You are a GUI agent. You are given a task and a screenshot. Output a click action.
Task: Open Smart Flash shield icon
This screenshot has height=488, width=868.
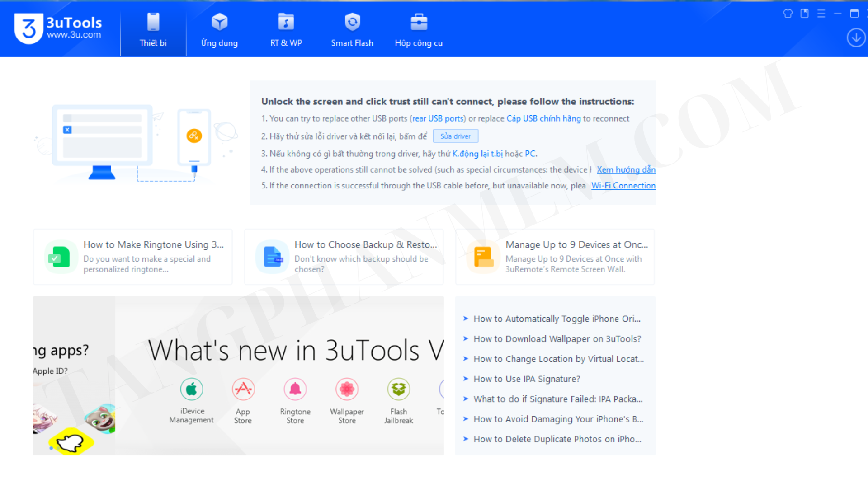[x=352, y=22]
